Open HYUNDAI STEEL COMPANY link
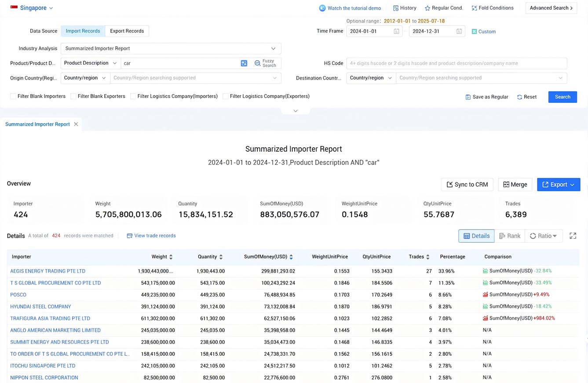Viewport: 588px width, 383px height. click(40, 307)
